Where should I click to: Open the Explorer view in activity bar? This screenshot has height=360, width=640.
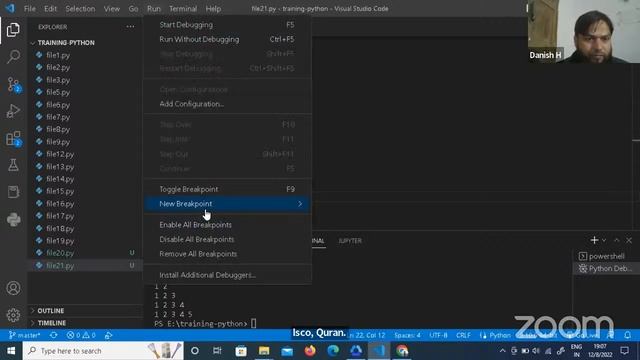(x=13, y=30)
